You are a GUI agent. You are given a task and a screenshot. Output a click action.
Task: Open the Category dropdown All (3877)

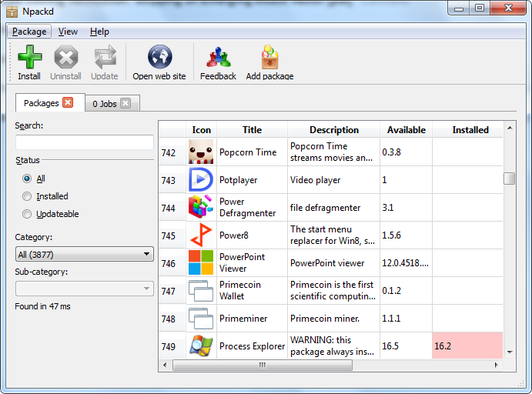[85, 254]
